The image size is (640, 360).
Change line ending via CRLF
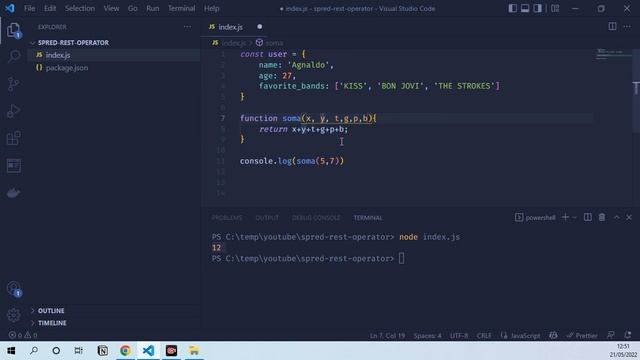(x=484, y=336)
